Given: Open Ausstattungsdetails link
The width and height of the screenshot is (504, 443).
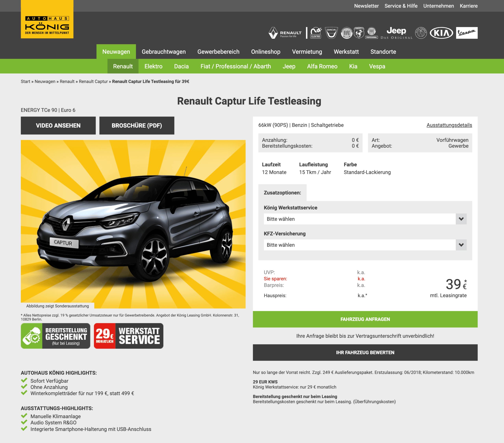Looking at the screenshot, I should pos(449,125).
